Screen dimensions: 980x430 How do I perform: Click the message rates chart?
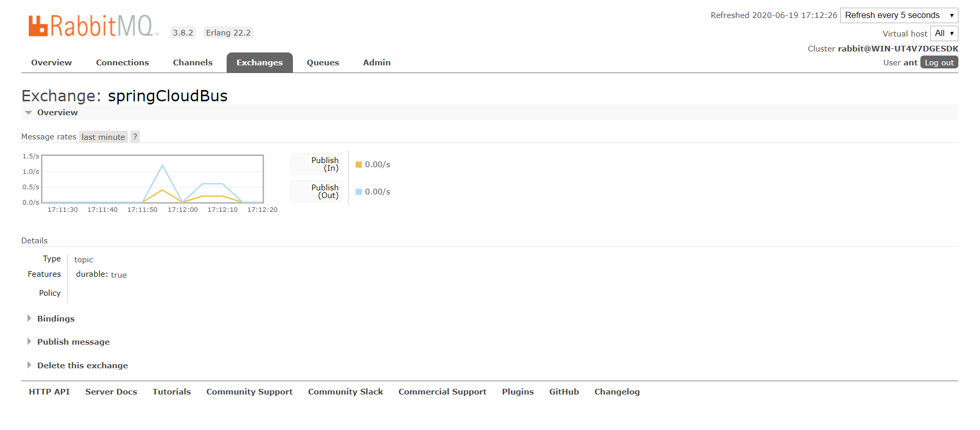pos(153,179)
